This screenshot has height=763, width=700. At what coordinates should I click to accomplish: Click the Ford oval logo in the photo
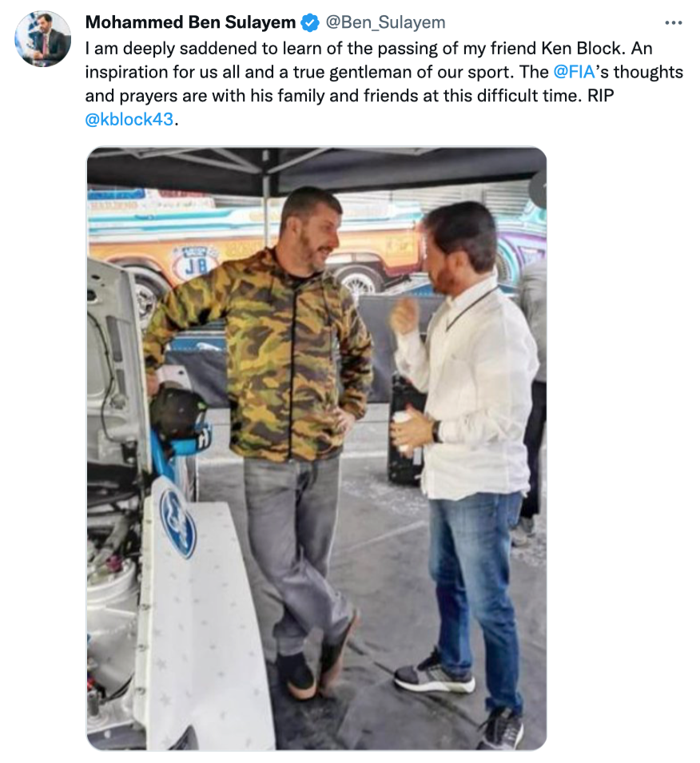(177, 522)
